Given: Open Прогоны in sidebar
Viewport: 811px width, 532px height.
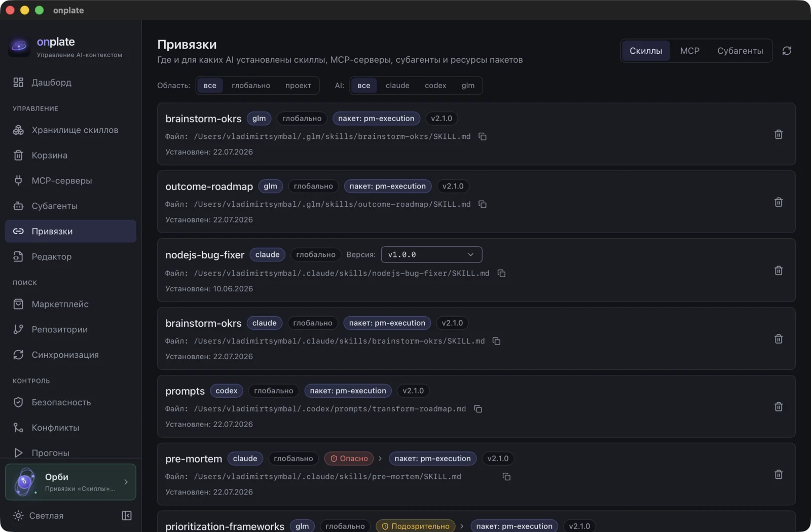Looking at the screenshot, I should pos(70,453).
